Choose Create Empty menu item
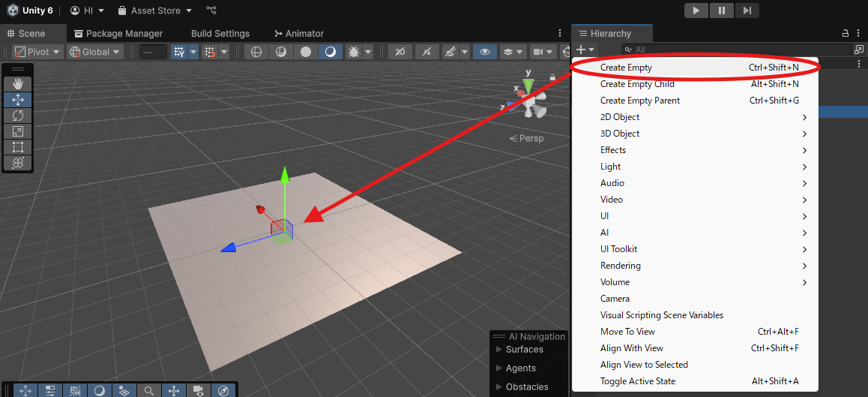 tap(695, 68)
